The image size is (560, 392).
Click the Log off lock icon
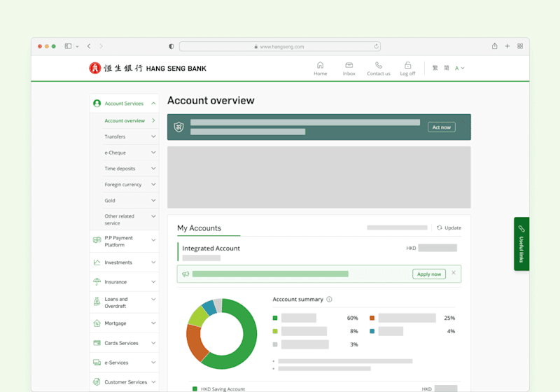point(408,65)
